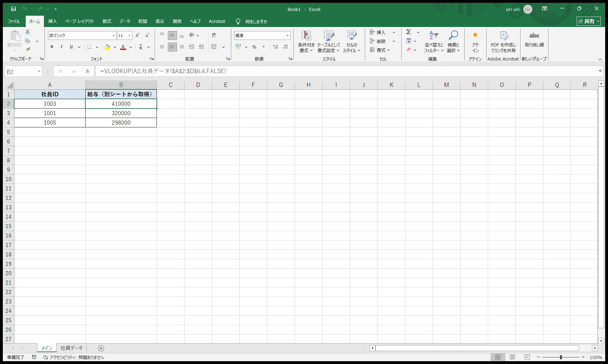
Task: Open the cell Insert dropdown arrow
Action: [394, 32]
